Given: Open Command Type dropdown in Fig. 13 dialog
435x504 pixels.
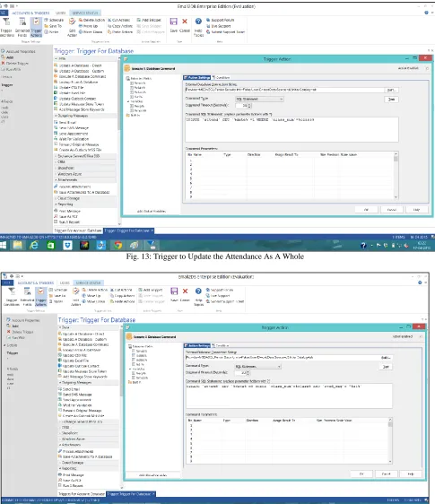Looking at the screenshot, I should tap(259, 99).
